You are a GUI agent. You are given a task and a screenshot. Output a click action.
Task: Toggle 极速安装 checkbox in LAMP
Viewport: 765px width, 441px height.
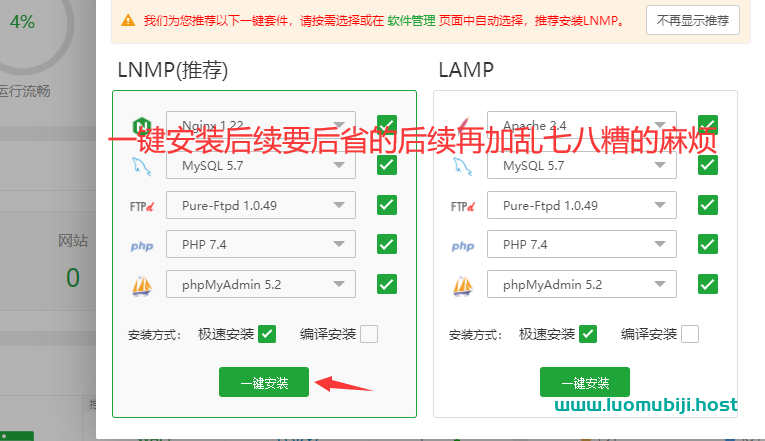pyautogui.click(x=588, y=334)
